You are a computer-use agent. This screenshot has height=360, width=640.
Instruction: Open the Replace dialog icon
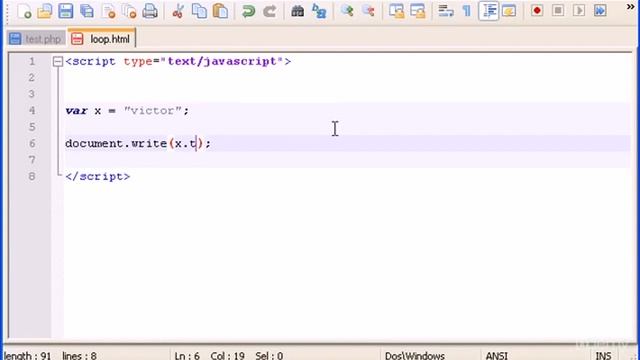click(x=319, y=11)
